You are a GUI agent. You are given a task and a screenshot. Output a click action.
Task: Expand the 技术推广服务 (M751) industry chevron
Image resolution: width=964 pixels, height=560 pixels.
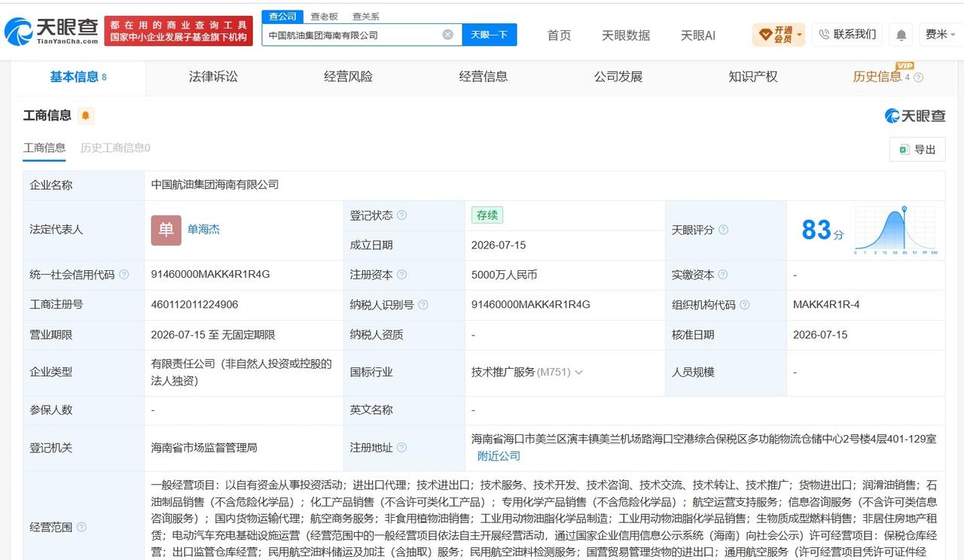coord(578,372)
